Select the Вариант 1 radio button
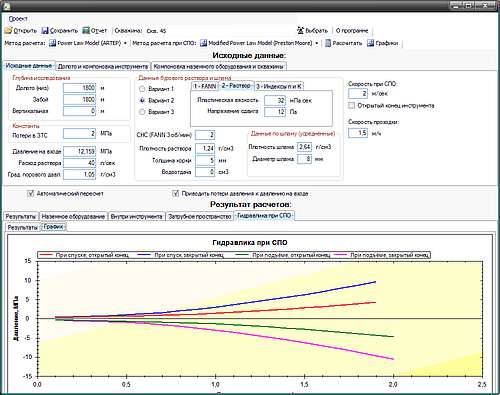The width and height of the screenshot is (500, 395). (142, 89)
